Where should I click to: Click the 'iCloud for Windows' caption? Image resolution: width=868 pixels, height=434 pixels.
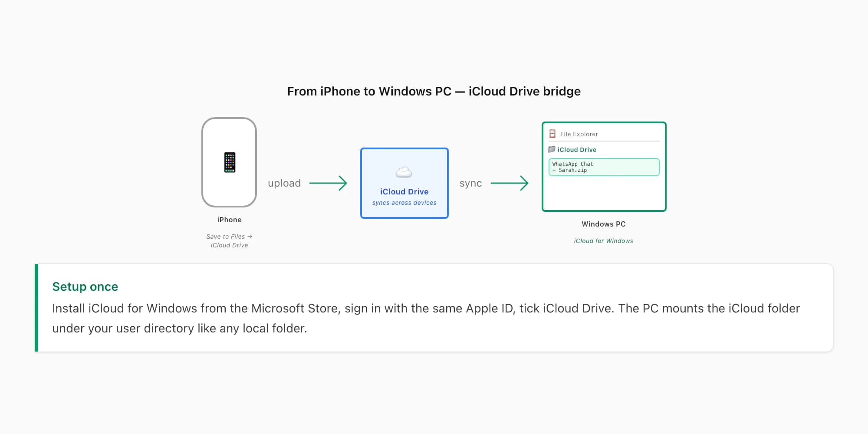pyautogui.click(x=604, y=241)
